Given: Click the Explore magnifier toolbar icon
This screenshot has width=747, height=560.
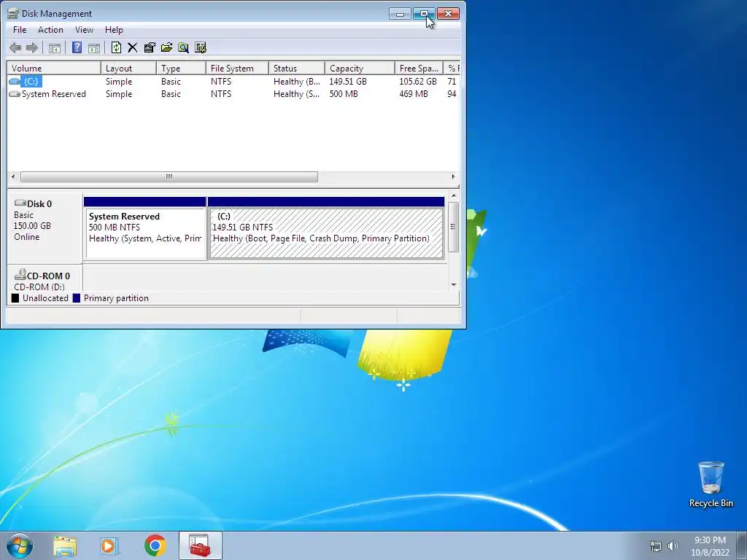Looking at the screenshot, I should pos(183,47).
